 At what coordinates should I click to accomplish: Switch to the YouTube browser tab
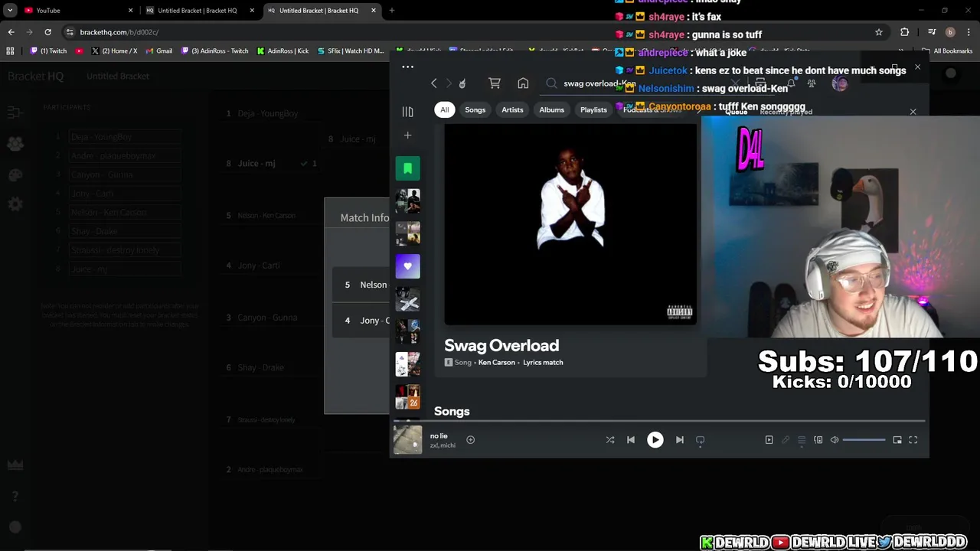coord(77,11)
